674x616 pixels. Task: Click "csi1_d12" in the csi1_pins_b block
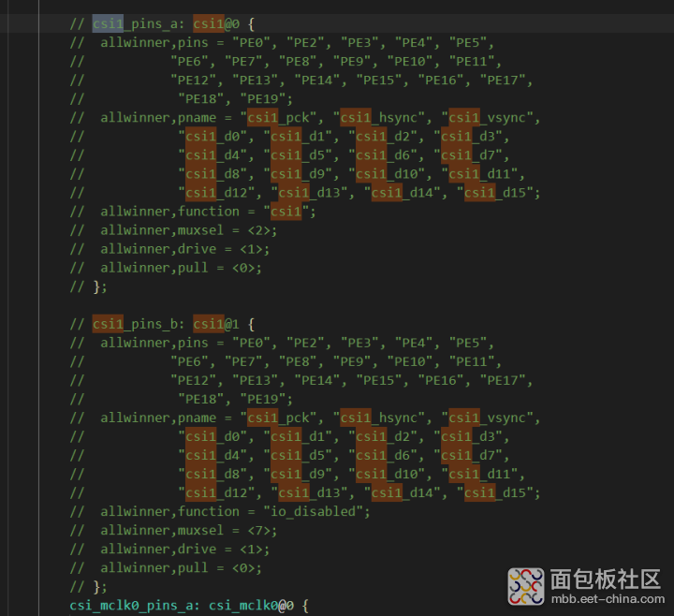[x=216, y=492]
